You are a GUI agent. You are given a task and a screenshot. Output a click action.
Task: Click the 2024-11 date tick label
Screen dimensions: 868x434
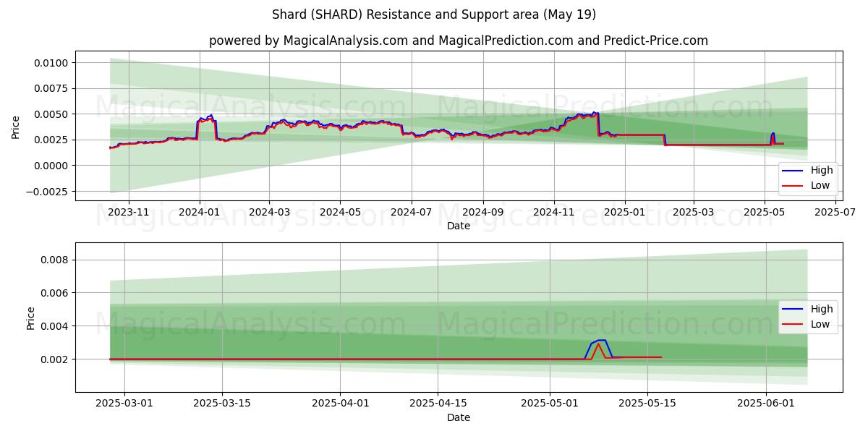pyautogui.click(x=553, y=213)
